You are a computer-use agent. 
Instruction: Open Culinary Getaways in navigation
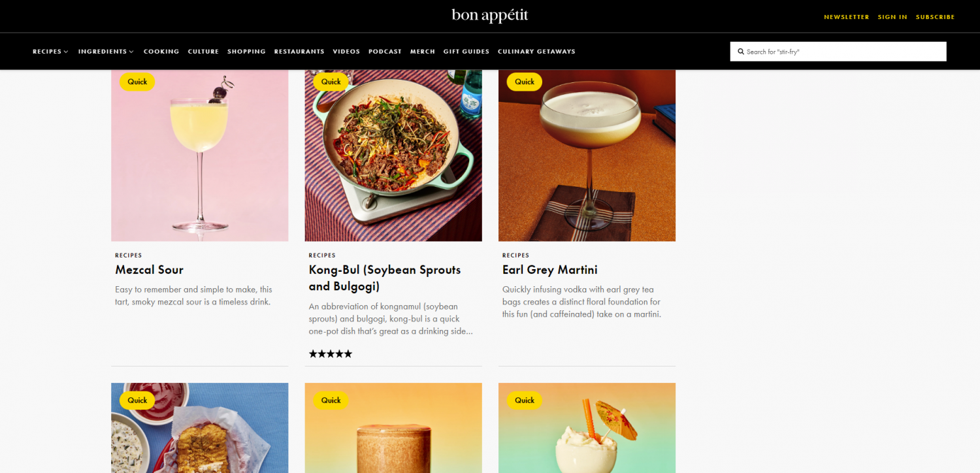click(536, 52)
